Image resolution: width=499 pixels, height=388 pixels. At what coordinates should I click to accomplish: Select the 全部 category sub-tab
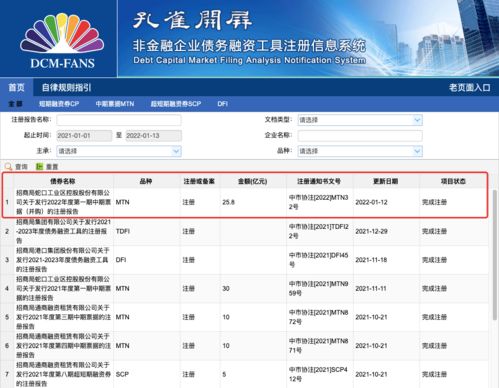[x=15, y=104]
